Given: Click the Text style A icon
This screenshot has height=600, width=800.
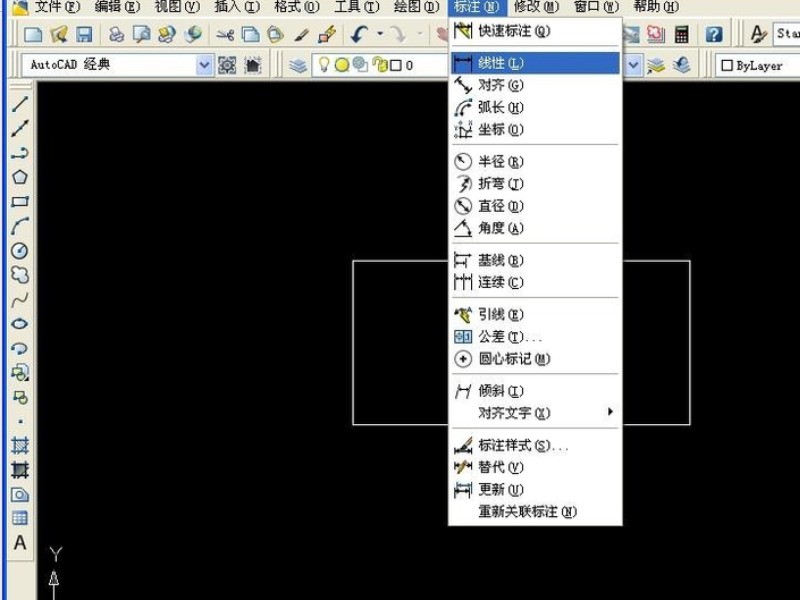Looking at the screenshot, I should pyautogui.click(x=759, y=34).
